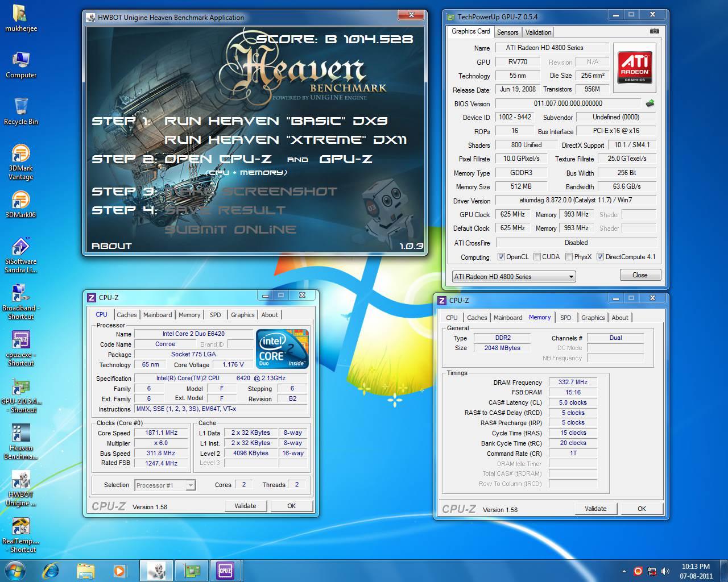Viewport: 728px width, 582px height.
Task: Open the Processor #1 selection dropdown
Action: point(165,485)
